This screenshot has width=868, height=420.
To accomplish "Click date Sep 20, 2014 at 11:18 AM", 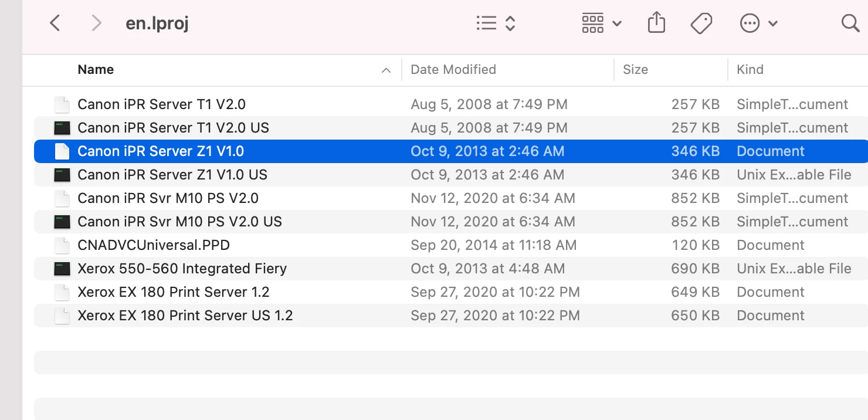I will 494,245.
